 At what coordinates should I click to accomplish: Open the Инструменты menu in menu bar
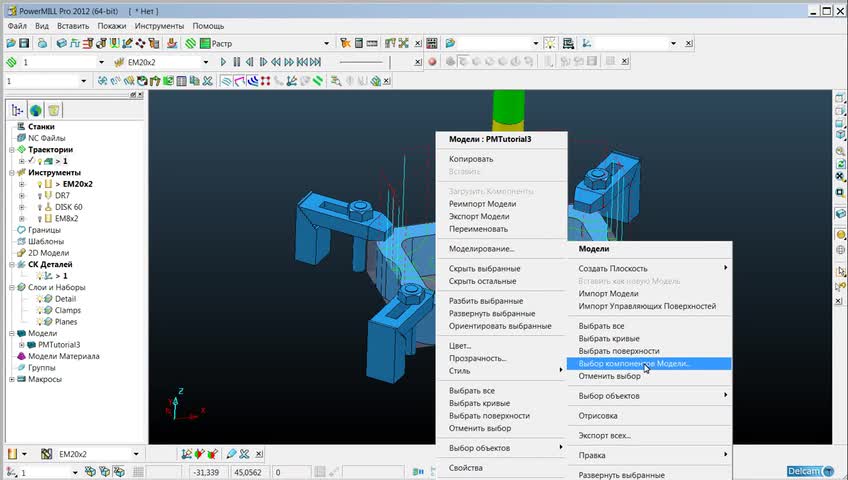(160, 26)
